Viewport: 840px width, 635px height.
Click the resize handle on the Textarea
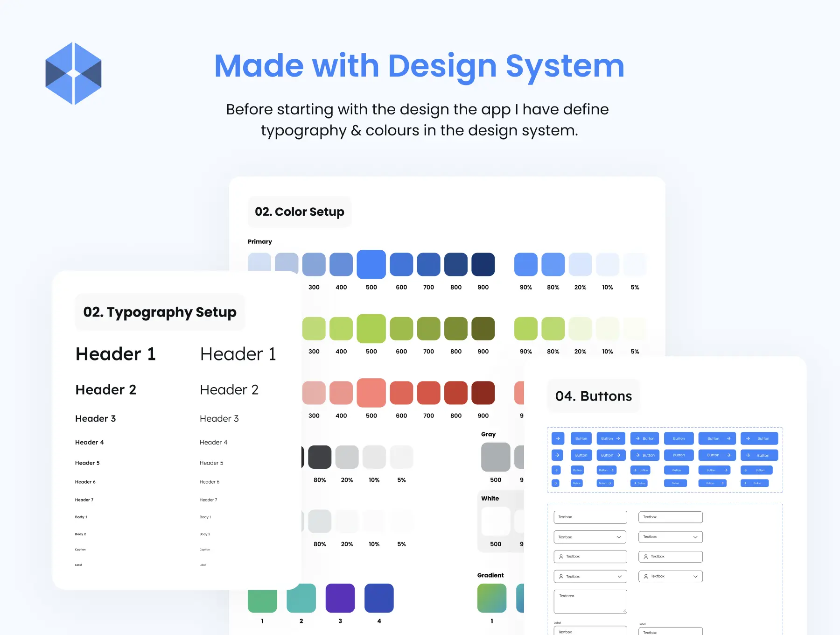(624, 611)
